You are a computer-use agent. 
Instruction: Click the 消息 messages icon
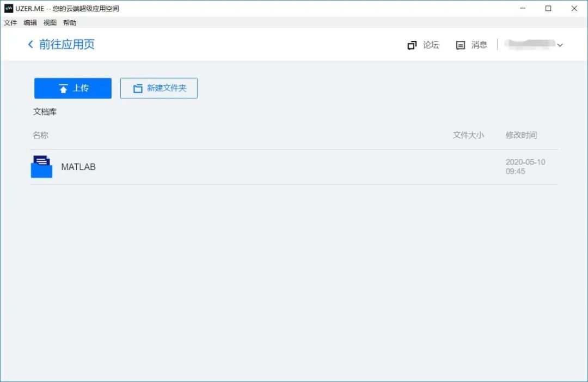[461, 45]
